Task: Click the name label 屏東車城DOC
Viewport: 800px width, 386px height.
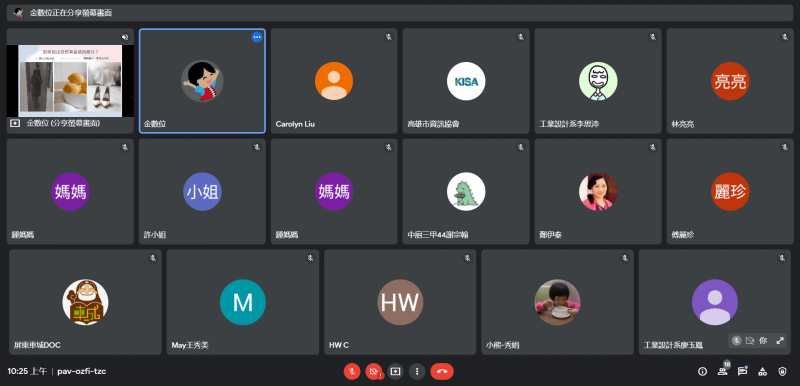Action: 37,346
